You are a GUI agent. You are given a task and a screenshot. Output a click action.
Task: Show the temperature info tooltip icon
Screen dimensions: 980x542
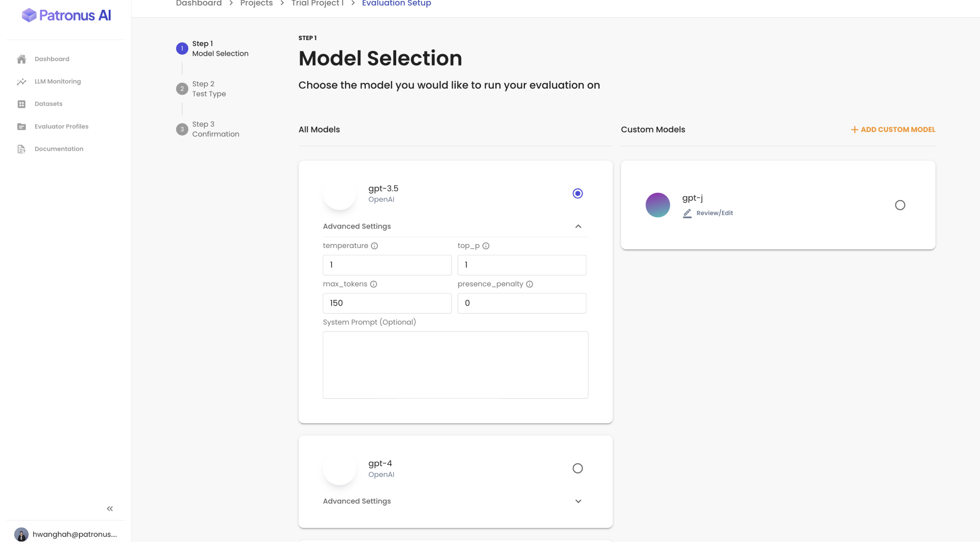click(374, 246)
